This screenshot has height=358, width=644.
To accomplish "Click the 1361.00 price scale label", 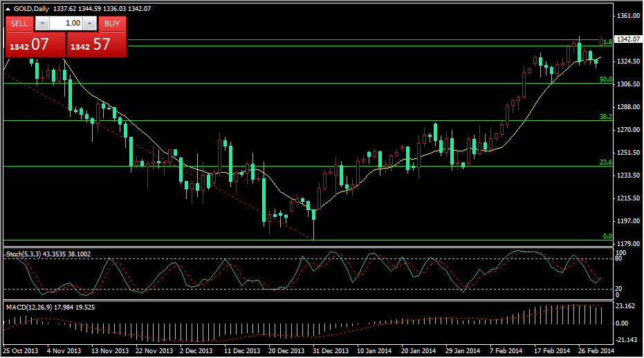I will click(x=628, y=15).
